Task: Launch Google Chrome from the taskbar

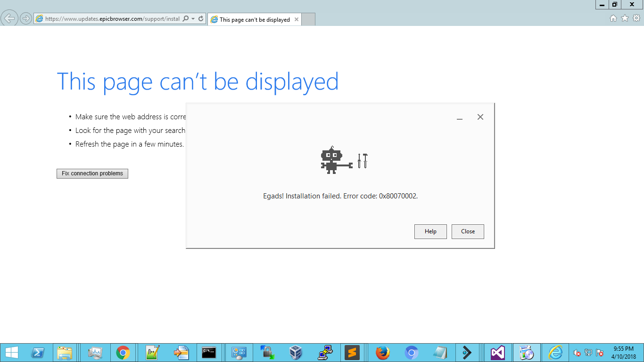Action: pyautogui.click(x=124, y=352)
